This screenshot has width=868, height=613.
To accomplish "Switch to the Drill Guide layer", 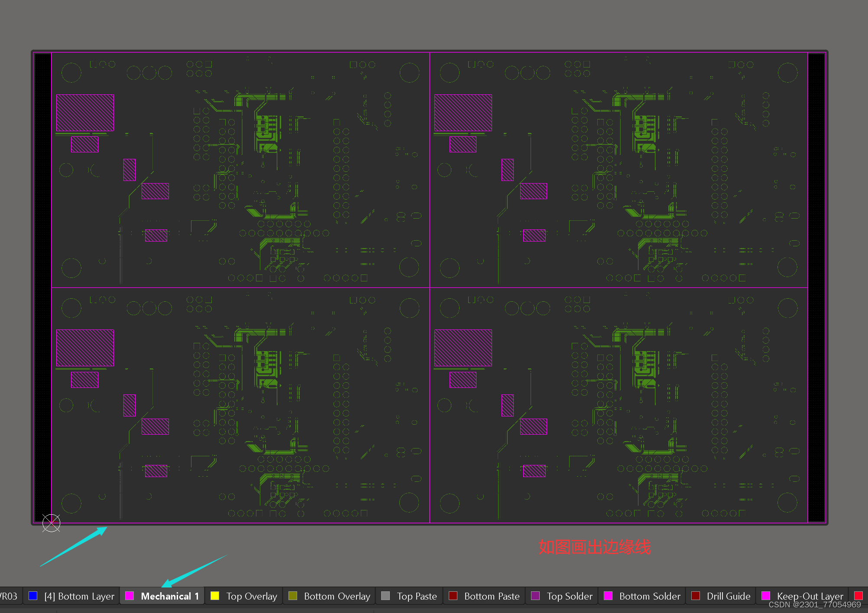I will tap(728, 596).
